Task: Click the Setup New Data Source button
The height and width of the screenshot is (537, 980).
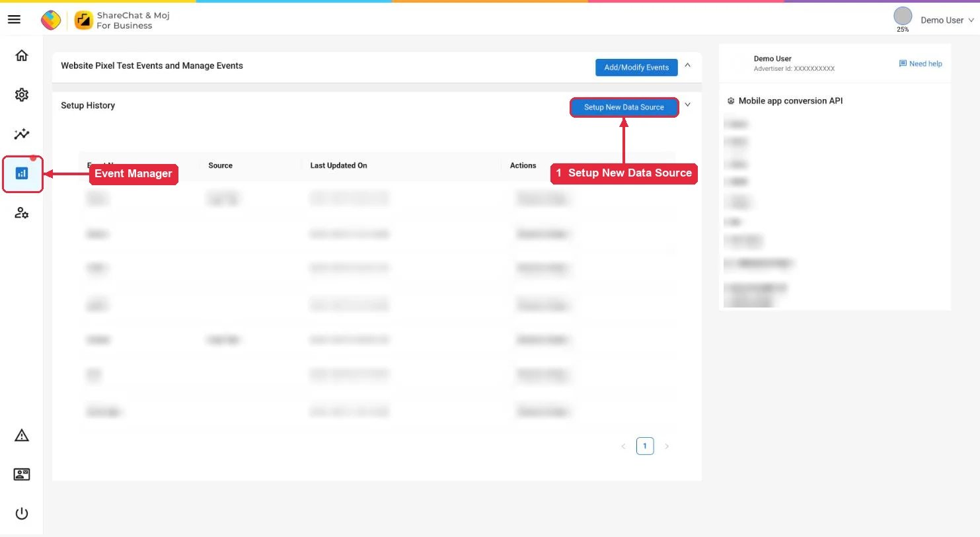Action: tap(624, 107)
